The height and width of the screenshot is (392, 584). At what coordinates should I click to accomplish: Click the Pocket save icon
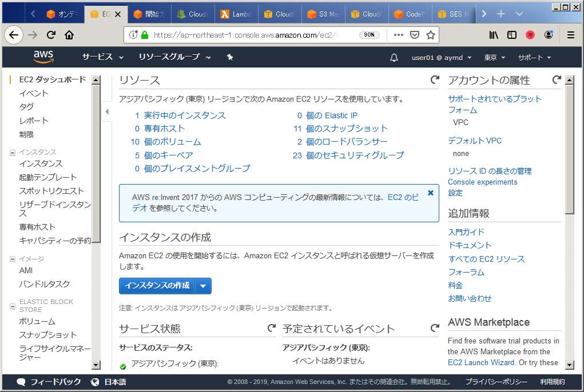[x=415, y=35]
